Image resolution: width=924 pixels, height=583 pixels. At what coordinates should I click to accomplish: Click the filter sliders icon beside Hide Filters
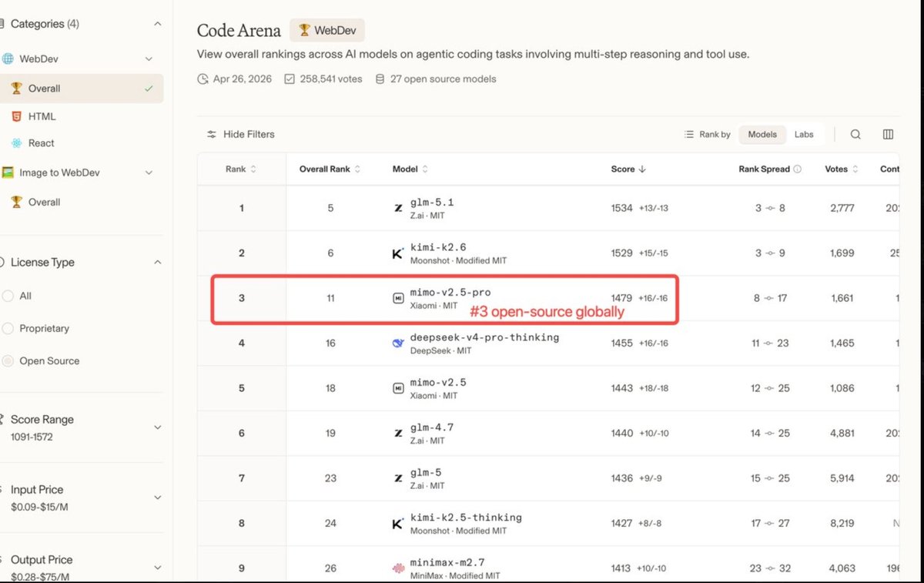pos(212,134)
